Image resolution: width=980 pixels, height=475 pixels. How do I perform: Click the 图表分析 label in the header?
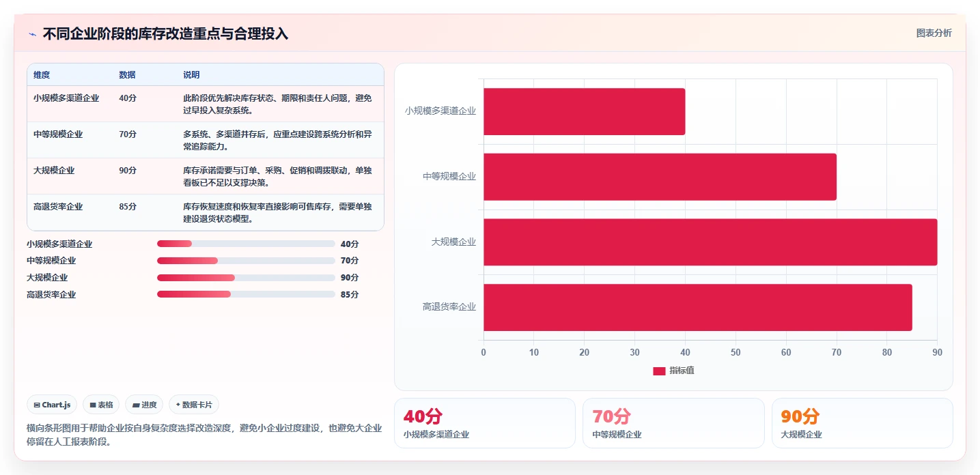click(x=934, y=33)
